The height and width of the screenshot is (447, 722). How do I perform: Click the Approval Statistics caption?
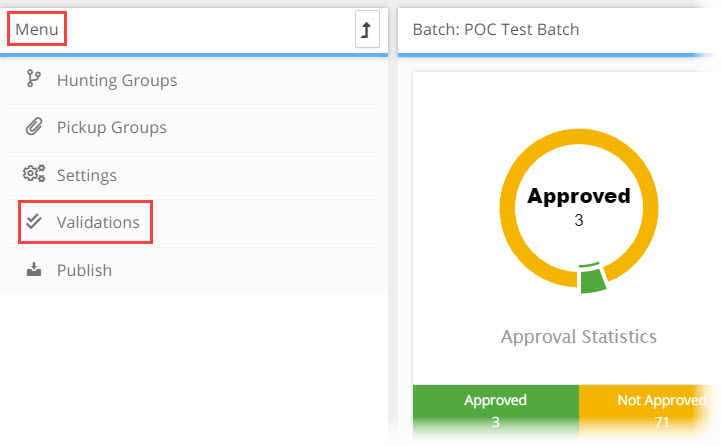(579, 337)
